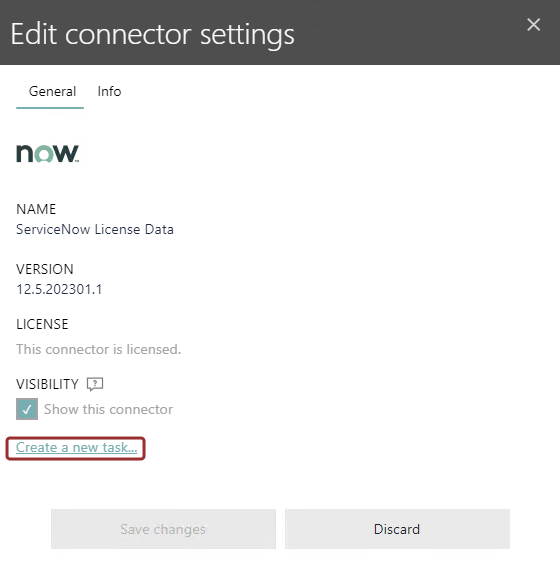Click the version number 12.5.202301.1

click(59, 289)
